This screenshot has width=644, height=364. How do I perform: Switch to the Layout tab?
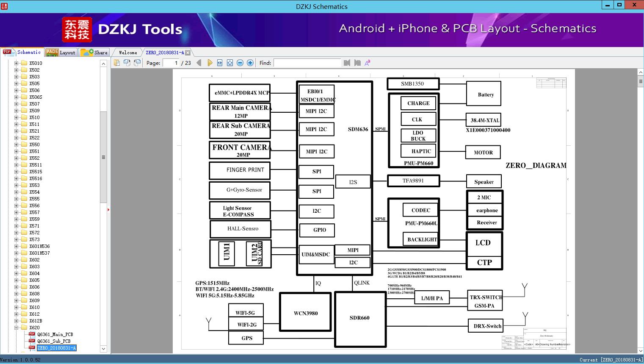[61, 52]
